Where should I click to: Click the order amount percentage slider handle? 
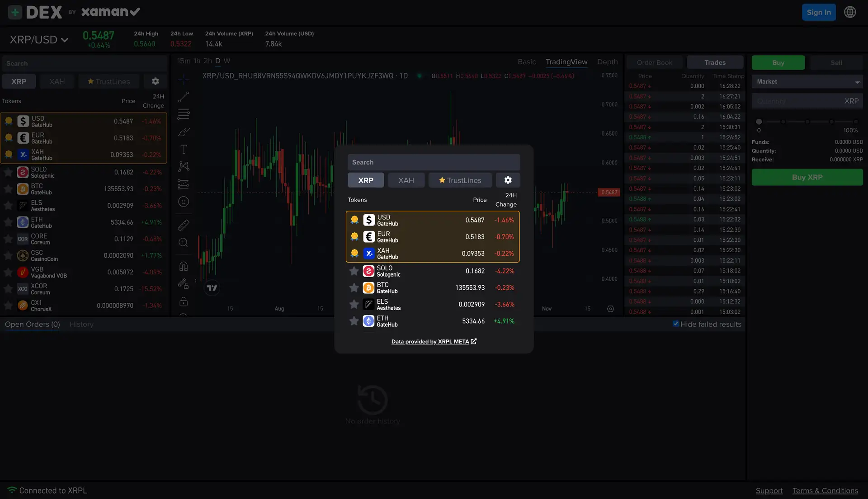click(x=759, y=122)
